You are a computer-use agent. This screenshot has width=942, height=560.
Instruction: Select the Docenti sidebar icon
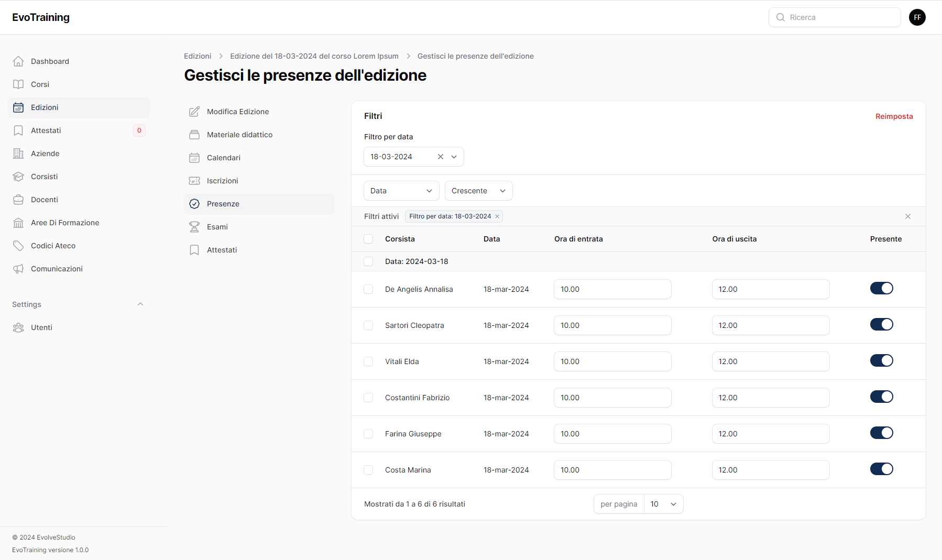tap(18, 199)
